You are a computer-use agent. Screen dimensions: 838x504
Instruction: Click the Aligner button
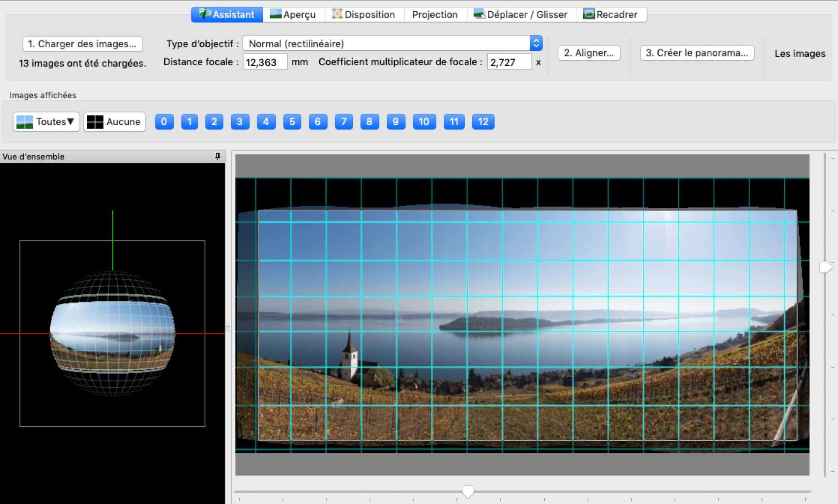589,53
